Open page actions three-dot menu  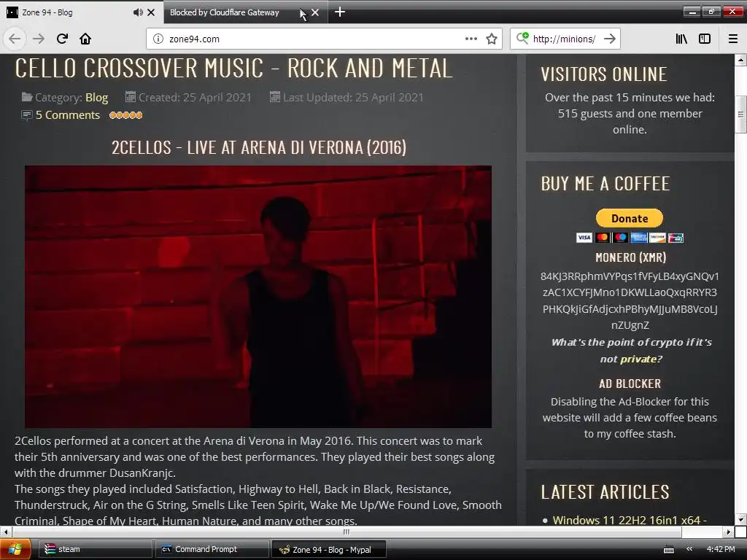coord(471,39)
